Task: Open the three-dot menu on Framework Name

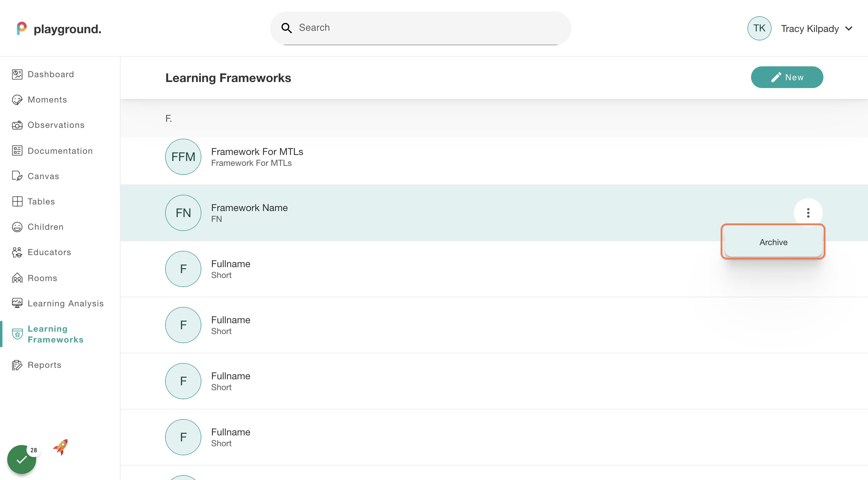Action: (808, 213)
